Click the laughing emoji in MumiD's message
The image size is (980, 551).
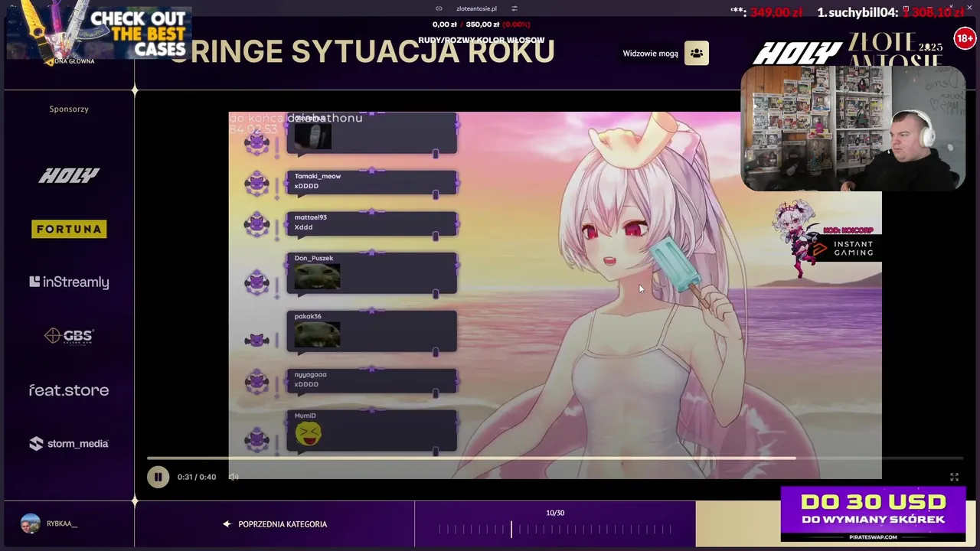[308, 434]
